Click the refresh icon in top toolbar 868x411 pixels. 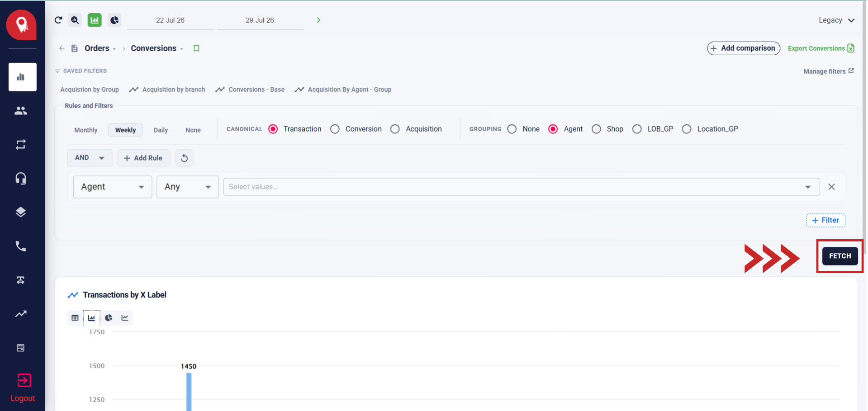point(58,20)
